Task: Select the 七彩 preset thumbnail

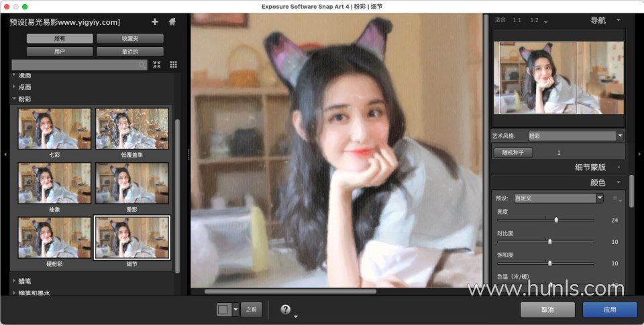Action: click(54, 129)
